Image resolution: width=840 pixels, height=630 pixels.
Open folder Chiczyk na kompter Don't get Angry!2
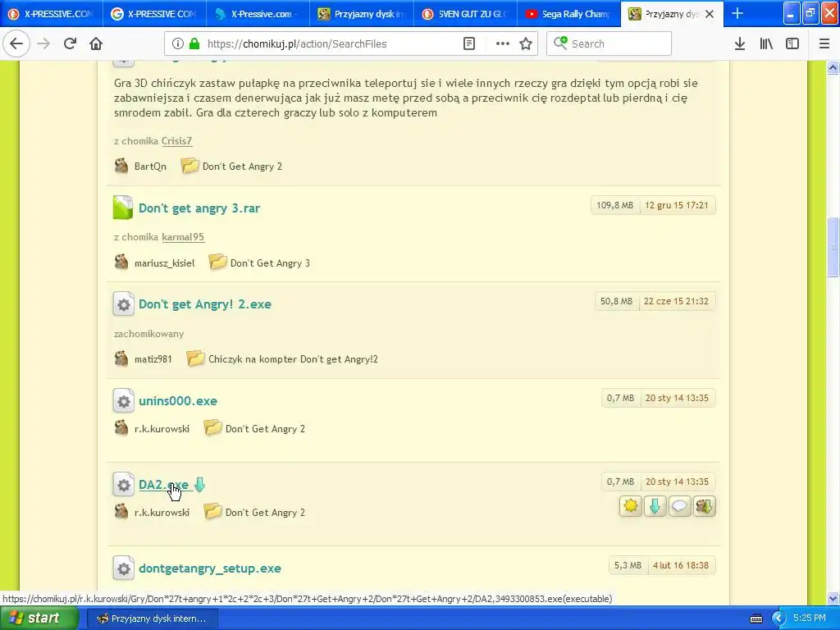[293, 359]
